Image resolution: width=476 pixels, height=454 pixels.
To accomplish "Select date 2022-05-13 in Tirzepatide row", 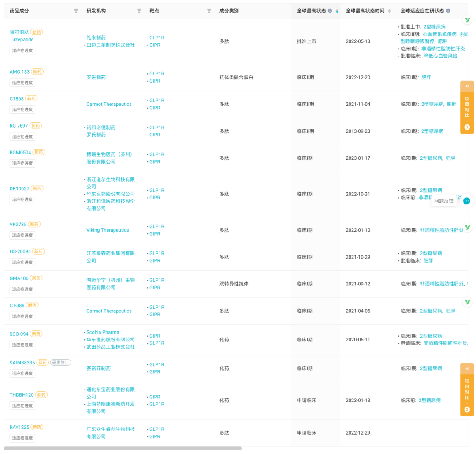I will pyautogui.click(x=358, y=41).
